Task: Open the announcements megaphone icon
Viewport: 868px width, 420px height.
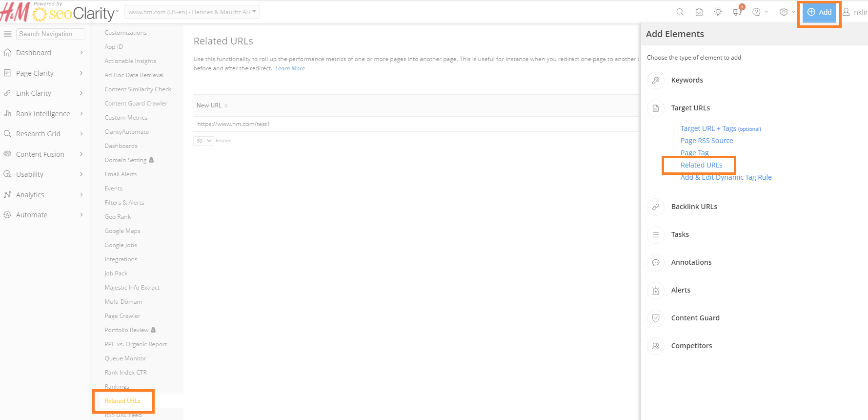Action: pyautogui.click(x=737, y=12)
